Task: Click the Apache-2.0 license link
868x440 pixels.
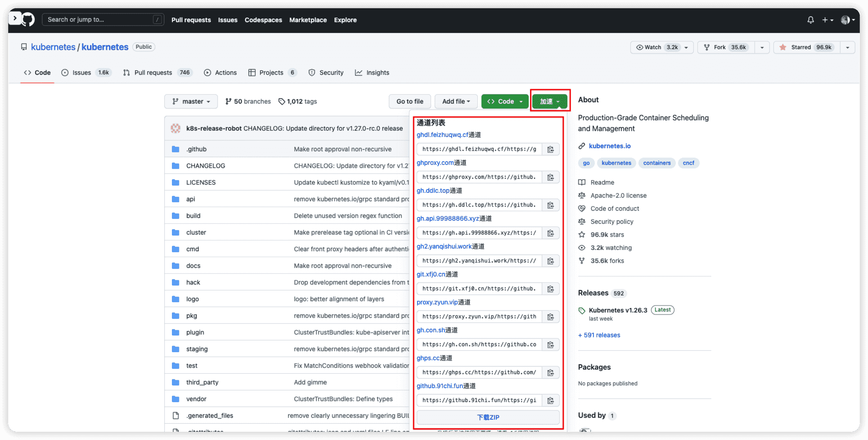Action: point(618,195)
